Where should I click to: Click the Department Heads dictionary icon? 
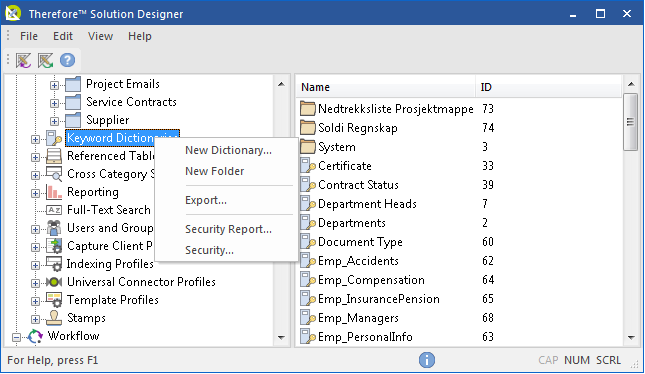click(x=308, y=204)
